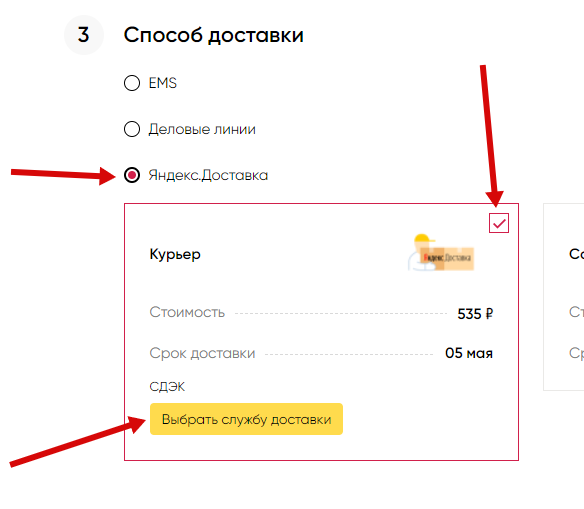This screenshot has height=509, width=584.
Task: Click the 535 ₽ cost value
Action: tap(475, 314)
